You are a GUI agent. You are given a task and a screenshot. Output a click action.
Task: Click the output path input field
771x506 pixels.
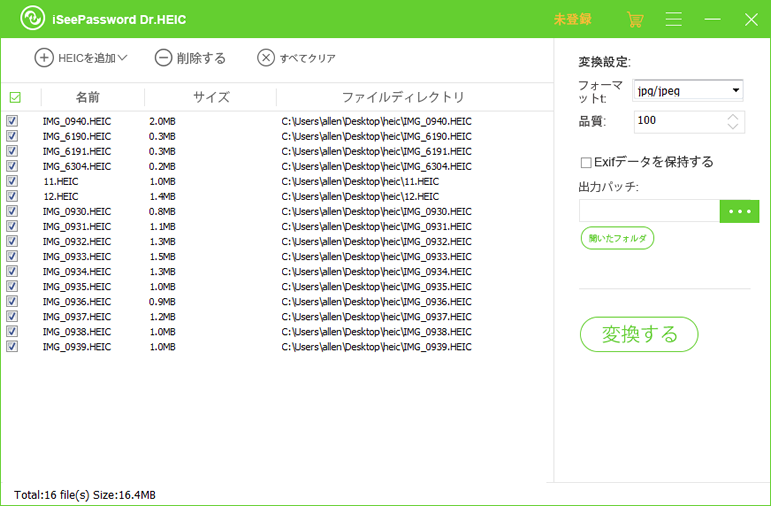[x=649, y=211]
